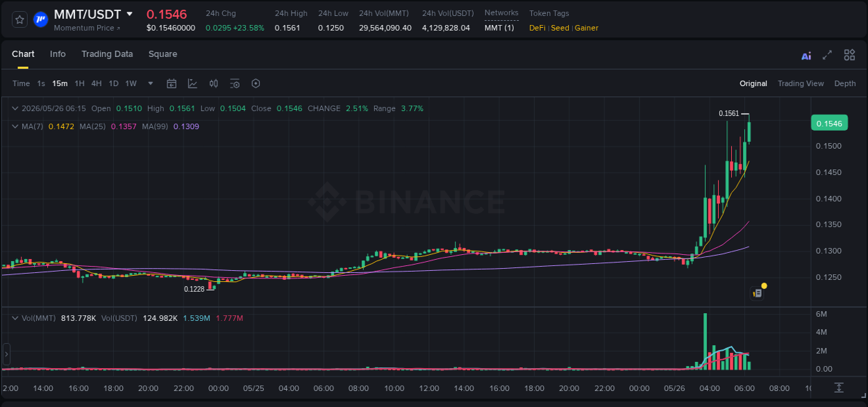This screenshot has width=868, height=407.
Task: Switch to the Chart tab
Action: coord(23,54)
